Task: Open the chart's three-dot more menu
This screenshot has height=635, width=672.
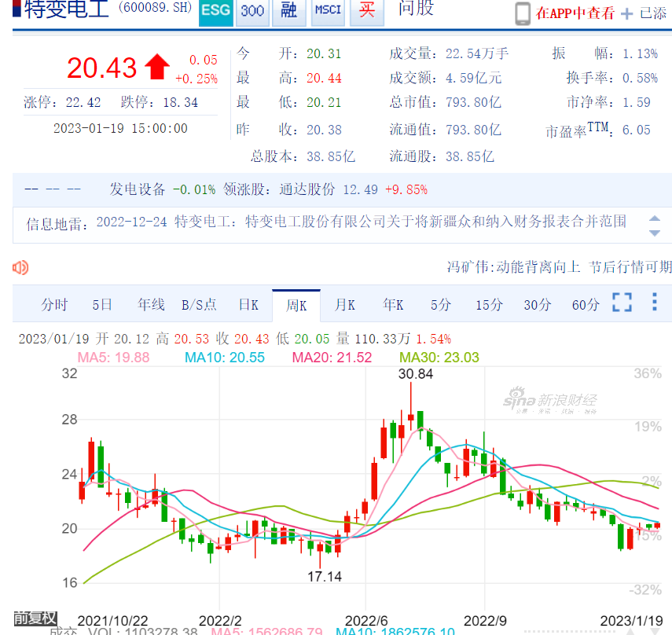Action: tap(655, 303)
